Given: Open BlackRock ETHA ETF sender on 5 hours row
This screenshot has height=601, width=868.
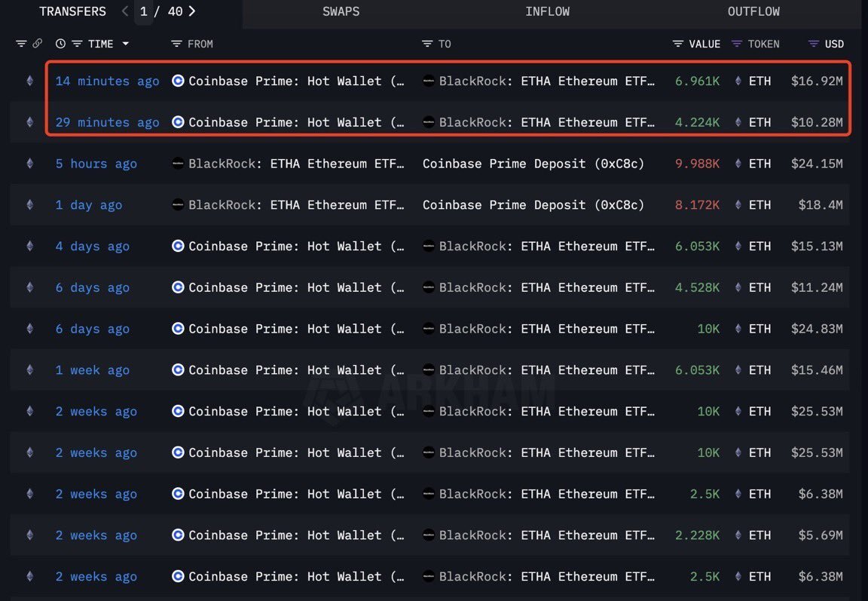Looking at the screenshot, I should tap(296, 164).
